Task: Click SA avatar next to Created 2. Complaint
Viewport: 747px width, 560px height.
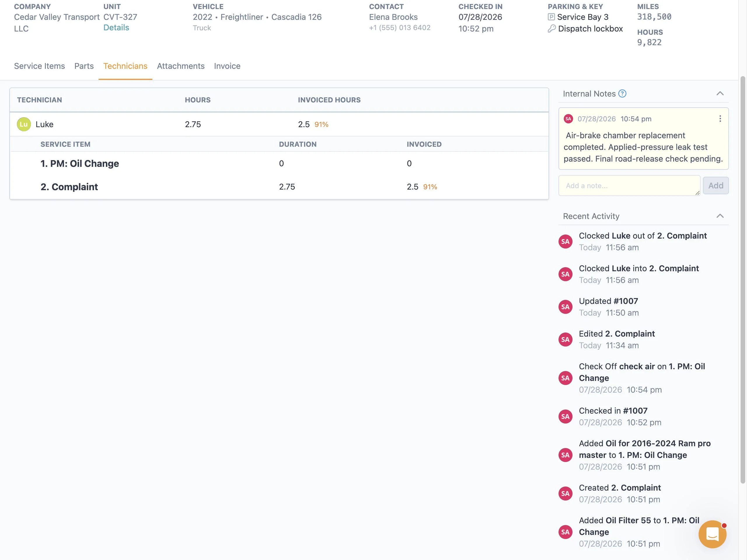Action: click(565, 494)
